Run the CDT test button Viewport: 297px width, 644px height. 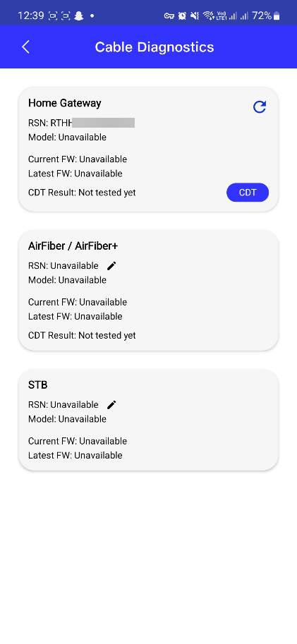tap(248, 193)
